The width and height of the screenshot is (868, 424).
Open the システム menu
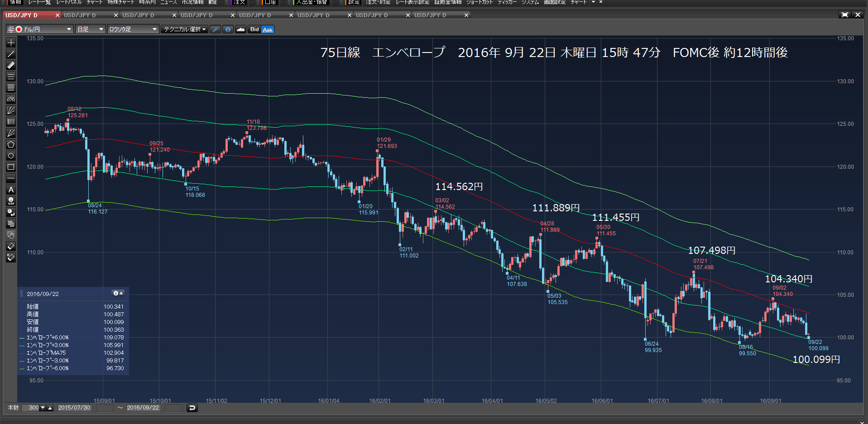click(530, 2)
